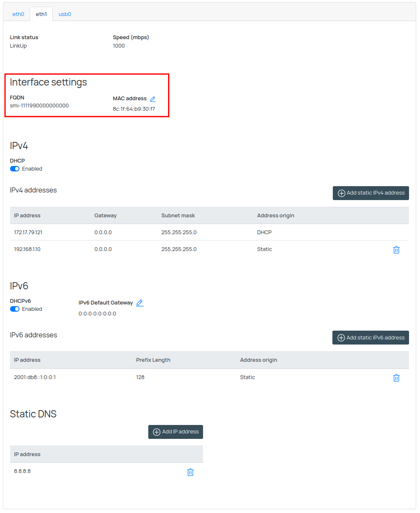Edit the MAC address via pencil icon

point(153,99)
